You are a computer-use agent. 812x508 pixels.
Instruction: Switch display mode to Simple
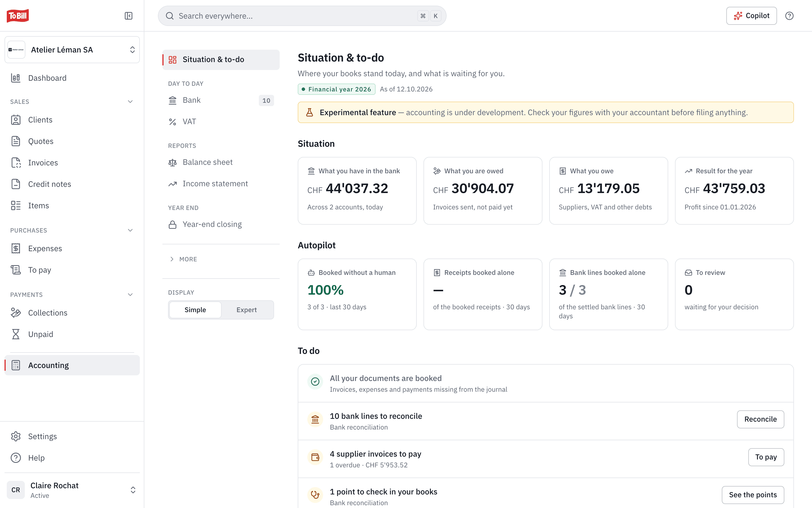click(x=195, y=310)
